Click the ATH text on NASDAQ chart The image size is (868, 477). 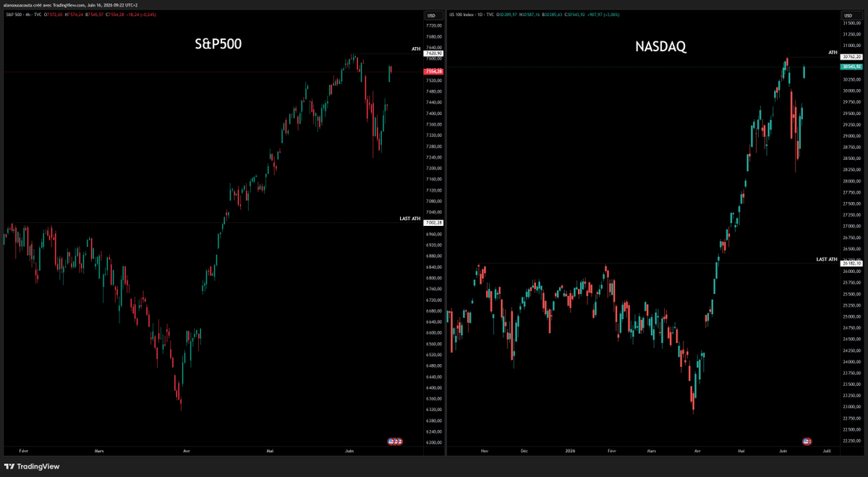pos(833,52)
